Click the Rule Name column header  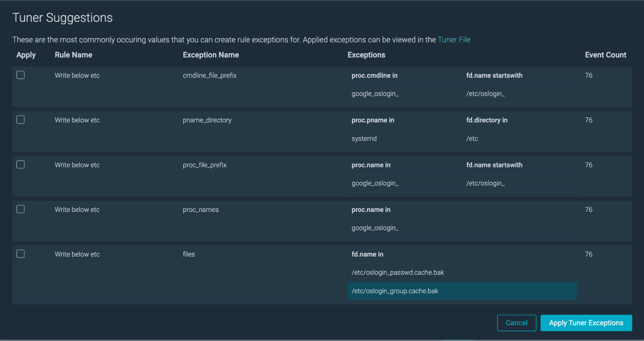(x=73, y=55)
